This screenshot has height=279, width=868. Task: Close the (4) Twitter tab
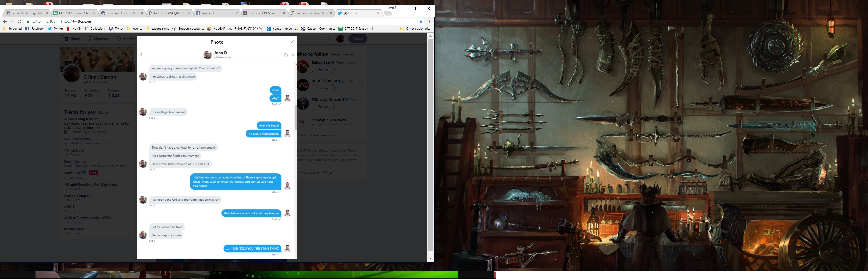(x=378, y=13)
